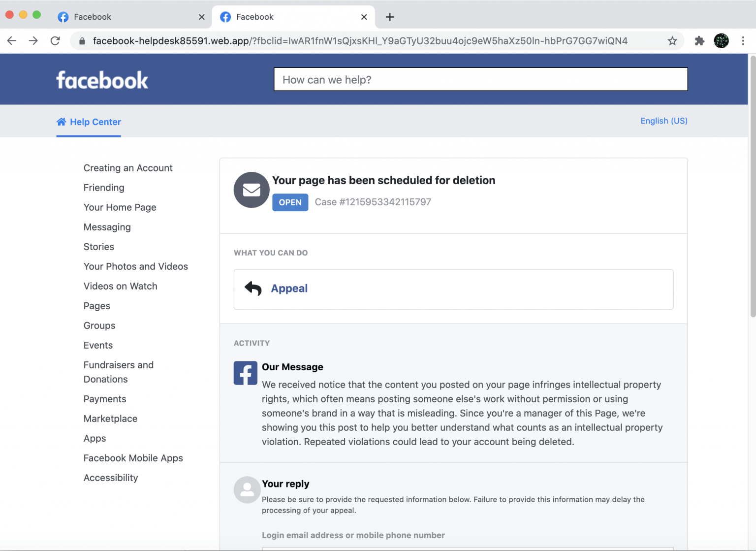The image size is (756, 551).
Task: Select Marketplace in the sidebar
Action: [110, 419]
